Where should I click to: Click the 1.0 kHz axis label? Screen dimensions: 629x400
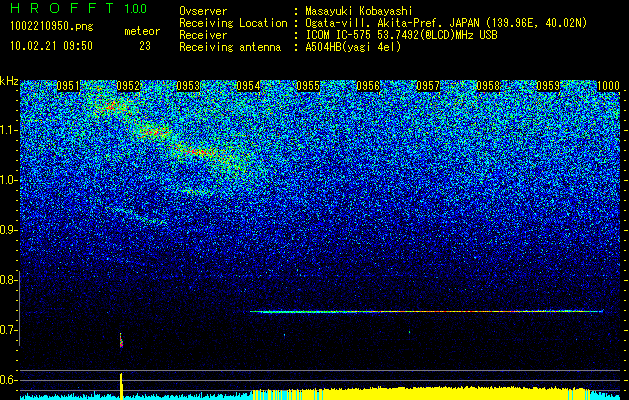pos(7,180)
